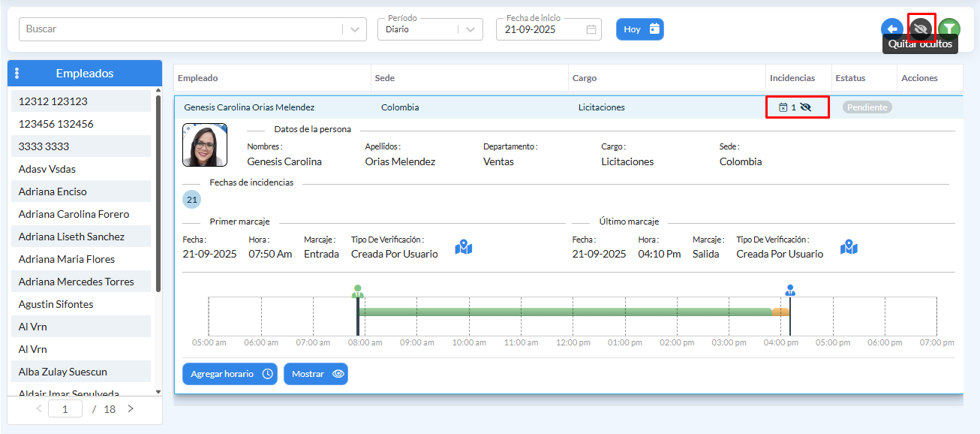Click the blue exit person marker on timeline
The width and height of the screenshot is (980, 434).
coord(789,291)
